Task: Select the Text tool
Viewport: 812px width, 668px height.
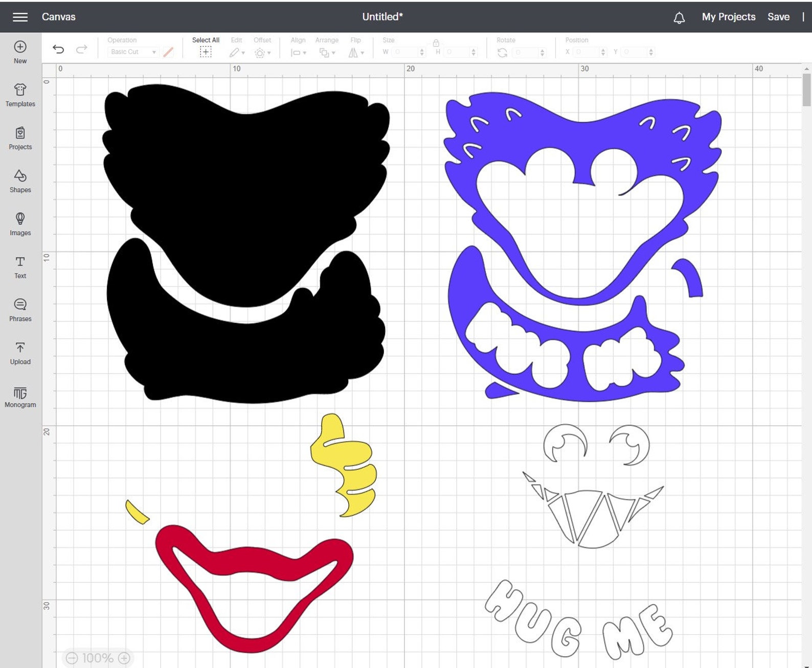Action: [20, 267]
